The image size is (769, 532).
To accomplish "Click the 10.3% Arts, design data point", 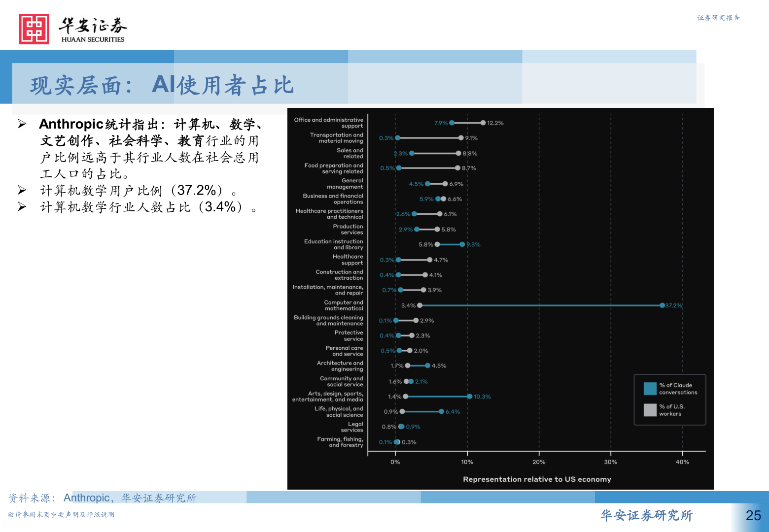I will [x=470, y=397].
